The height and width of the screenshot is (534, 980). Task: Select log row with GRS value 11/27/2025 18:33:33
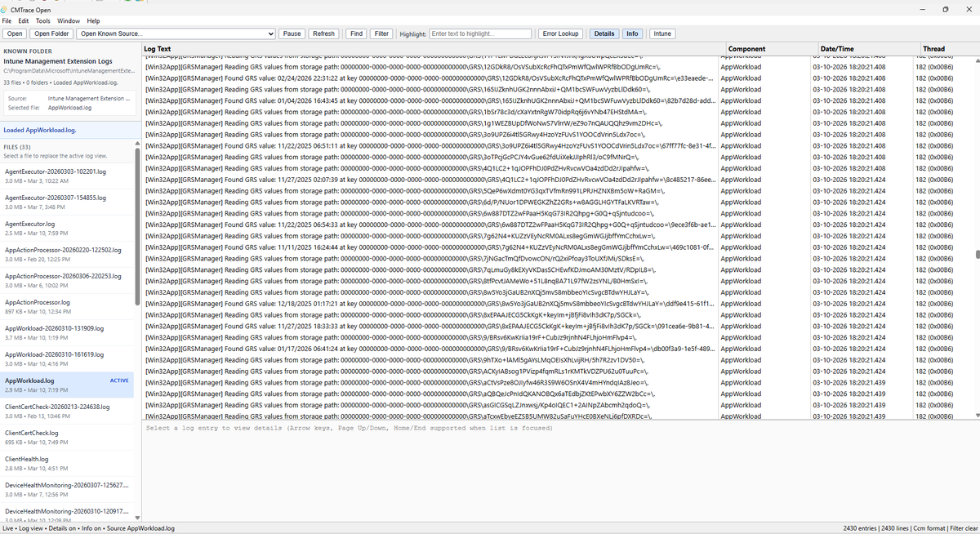point(558,326)
